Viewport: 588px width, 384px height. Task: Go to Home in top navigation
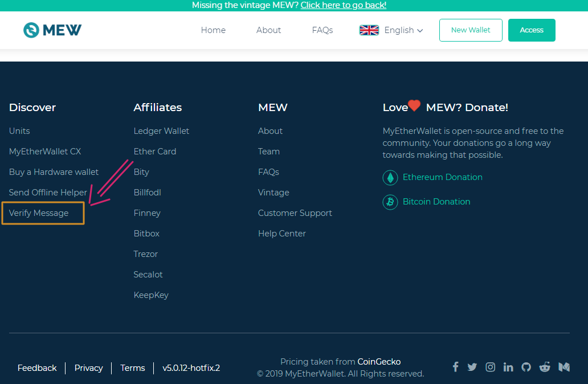[213, 30]
